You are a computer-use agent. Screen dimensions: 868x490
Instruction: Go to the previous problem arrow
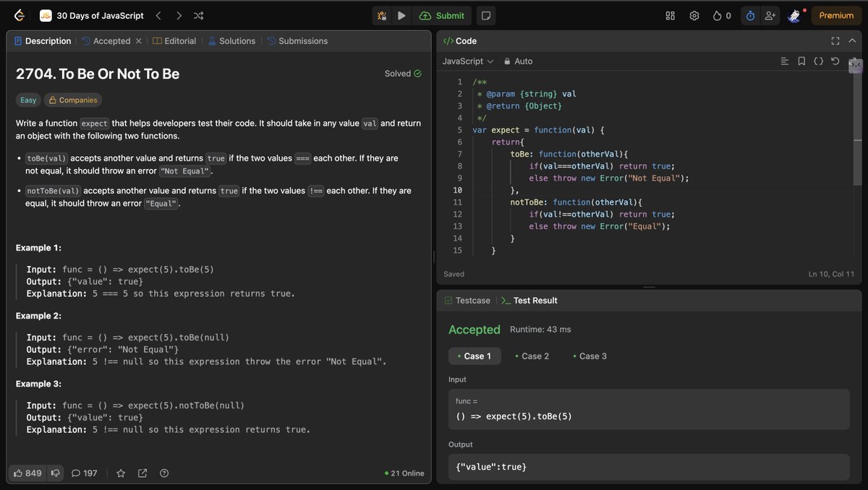pos(159,15)
